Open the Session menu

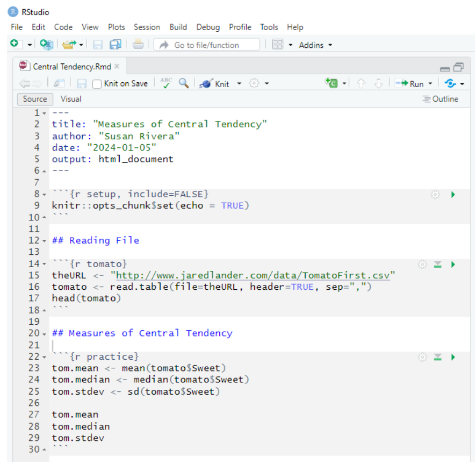[x=147, y=27]
